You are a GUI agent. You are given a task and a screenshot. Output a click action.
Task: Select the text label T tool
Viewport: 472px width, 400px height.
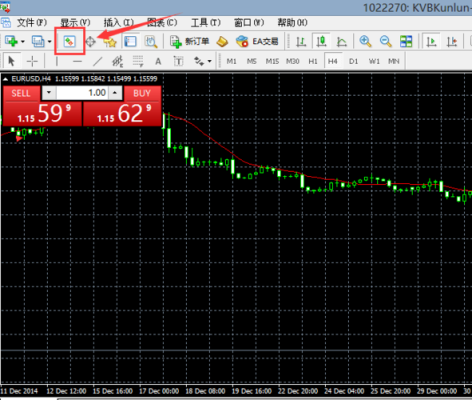pos(178,61)
